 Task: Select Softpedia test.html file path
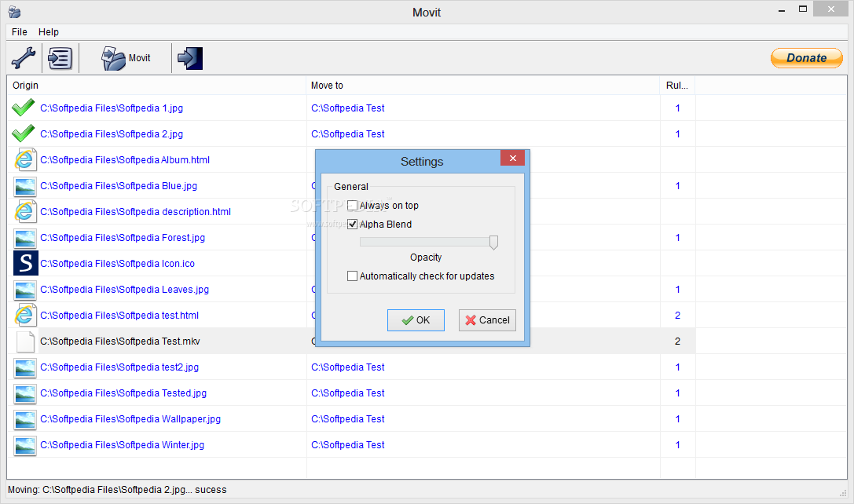pyautogui.click(x=119, y=316)
